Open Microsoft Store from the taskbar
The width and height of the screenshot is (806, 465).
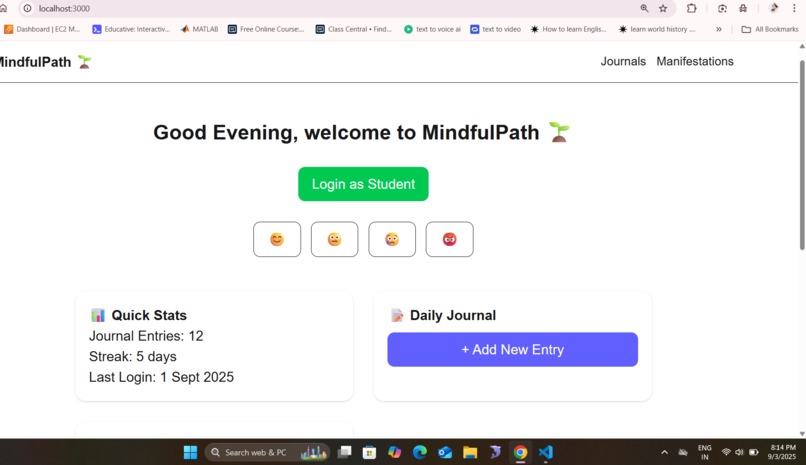click(369, 452)
